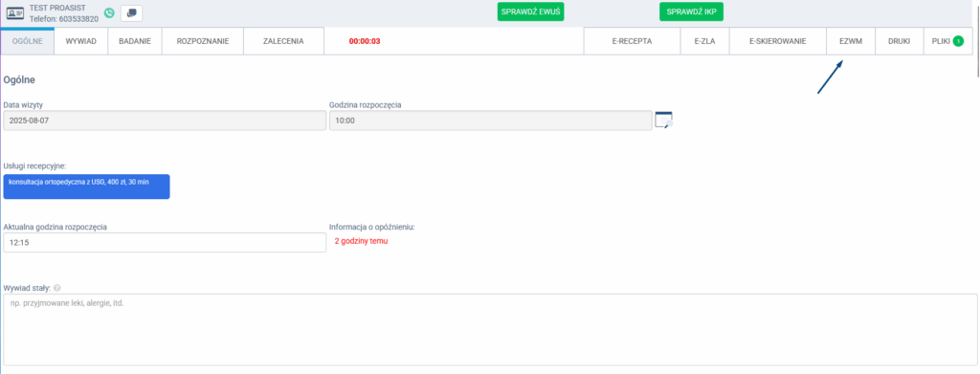
Task: Click the SPRAWDŹ EWUŚ button
Action: (530, 11)
